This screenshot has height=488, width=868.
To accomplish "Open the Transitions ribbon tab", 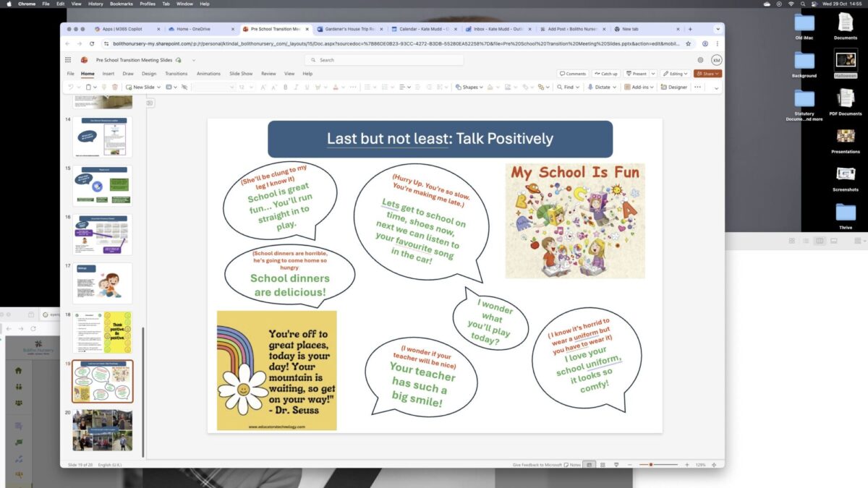I will tap(176, 74).
